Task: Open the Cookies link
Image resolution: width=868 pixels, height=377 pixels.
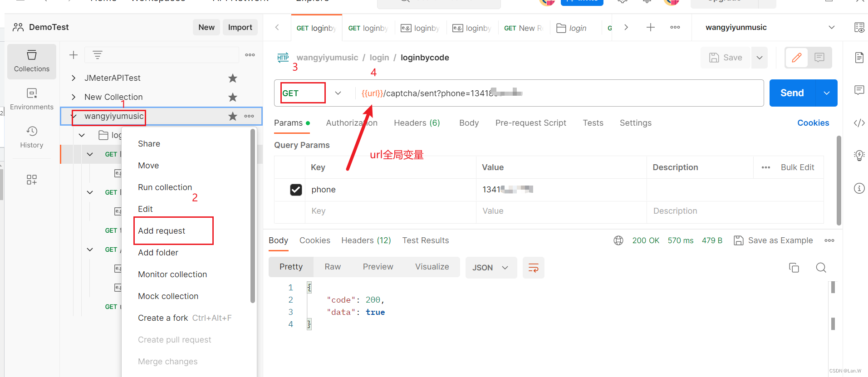Action: tap(813, 123)
